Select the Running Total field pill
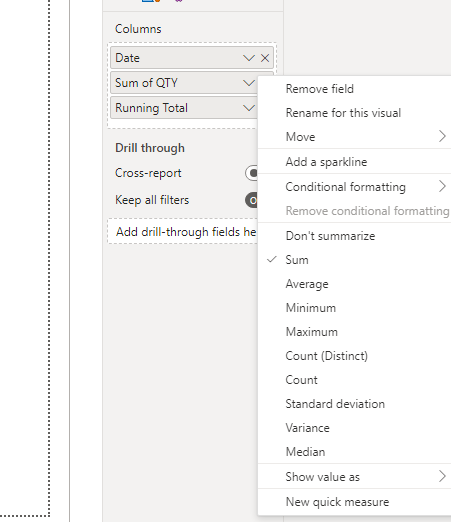This screenshot has width=451, height=522. (x=184, y=108)
